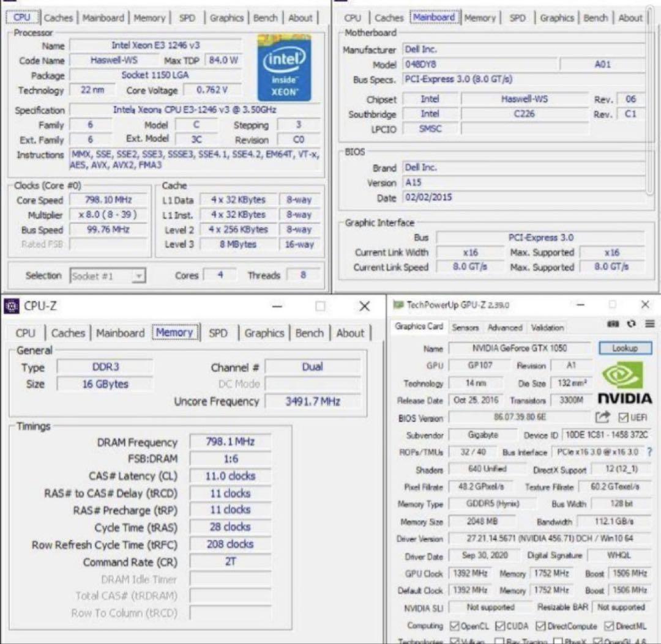The height and width of the screenshot is (644, 661).
Task: Click inside the DRAM Frequency field
Action: (230, 441)
